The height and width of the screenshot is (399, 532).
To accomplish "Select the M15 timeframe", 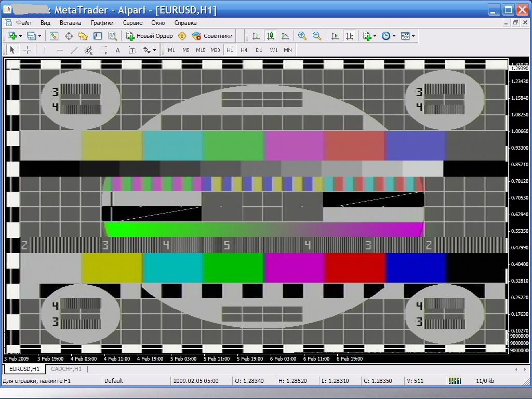I will 201,50.
